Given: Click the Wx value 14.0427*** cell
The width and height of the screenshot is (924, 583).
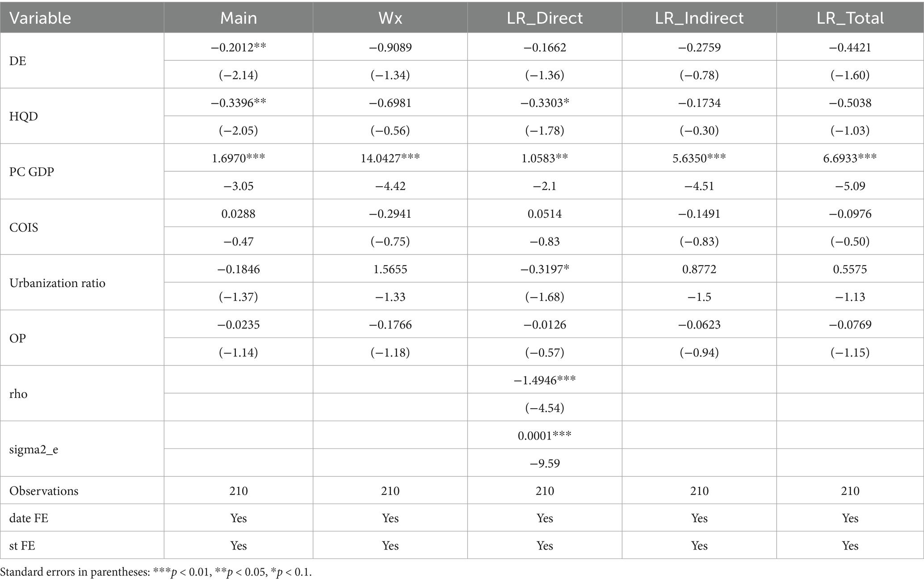Looking at the screenshot, I should tap(390, 158).
